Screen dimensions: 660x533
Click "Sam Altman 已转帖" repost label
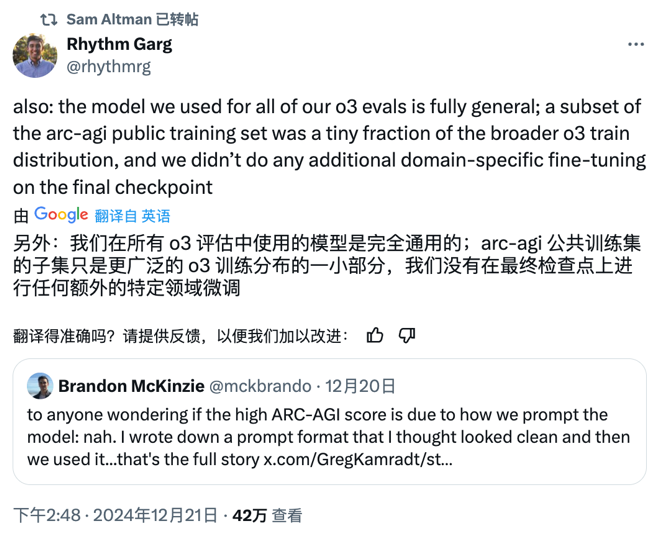132,19
